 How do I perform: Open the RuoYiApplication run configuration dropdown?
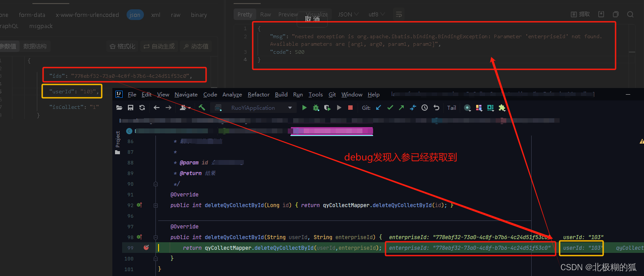point(254,108)
